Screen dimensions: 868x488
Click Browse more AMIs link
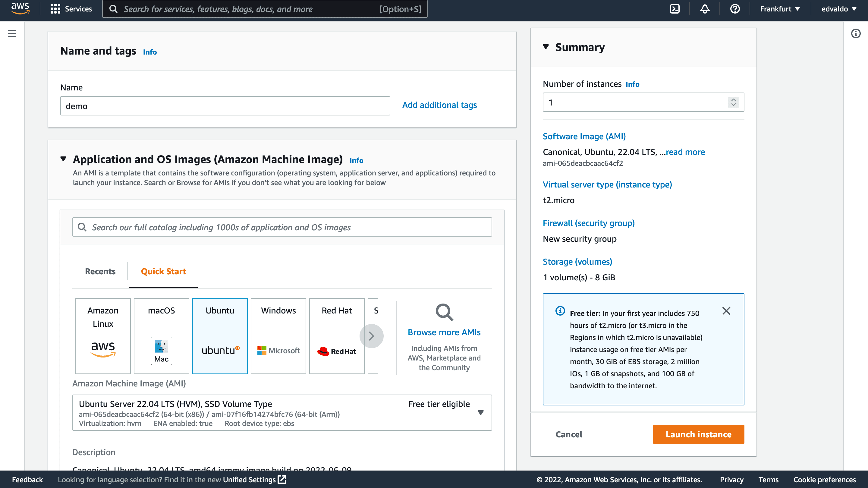[444, 332]
